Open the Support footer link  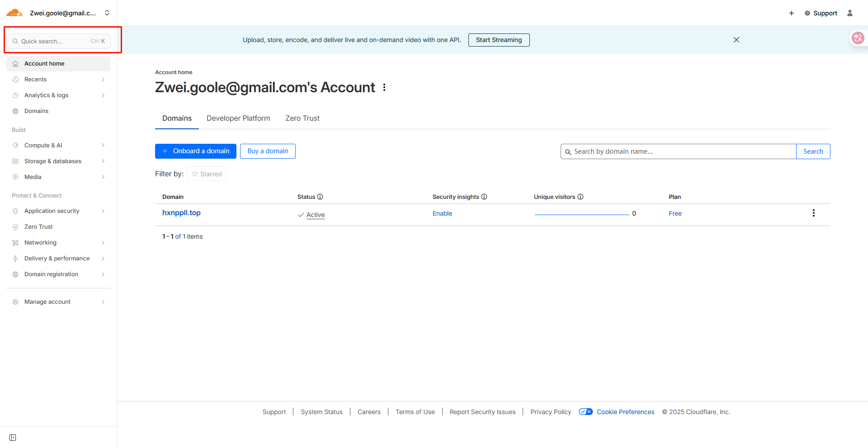pos(274,412)
